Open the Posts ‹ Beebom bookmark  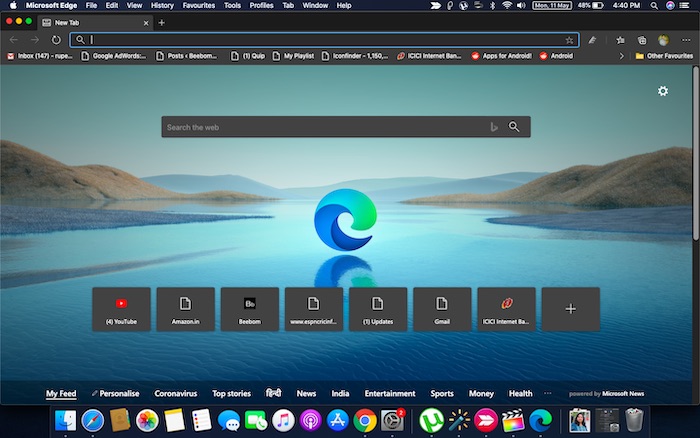coord(187,56)
